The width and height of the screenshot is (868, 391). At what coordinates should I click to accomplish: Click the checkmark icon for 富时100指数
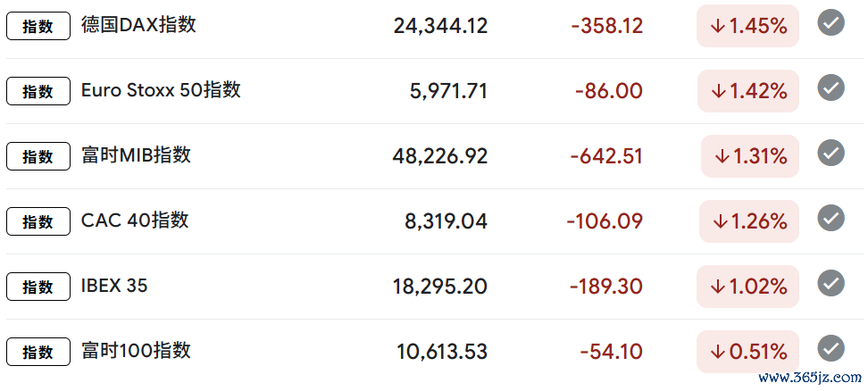tap(830, 349)
